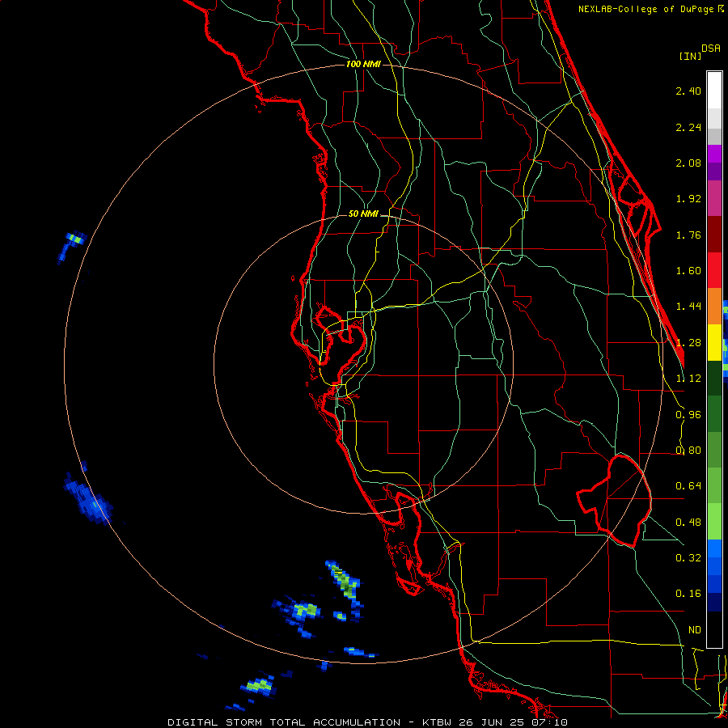Click the 1.44 legend value

(x=688, y=307)
